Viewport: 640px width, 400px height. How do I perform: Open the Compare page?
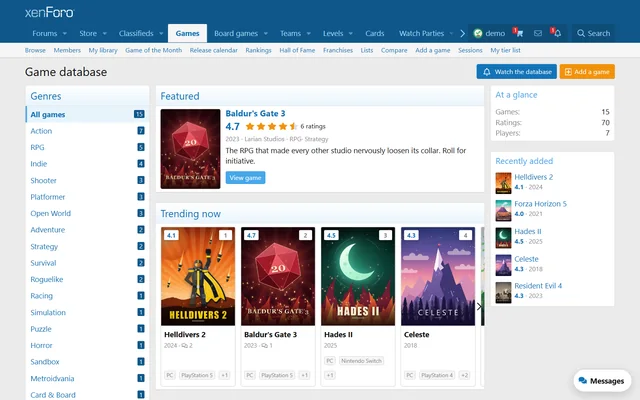point(394,50)
